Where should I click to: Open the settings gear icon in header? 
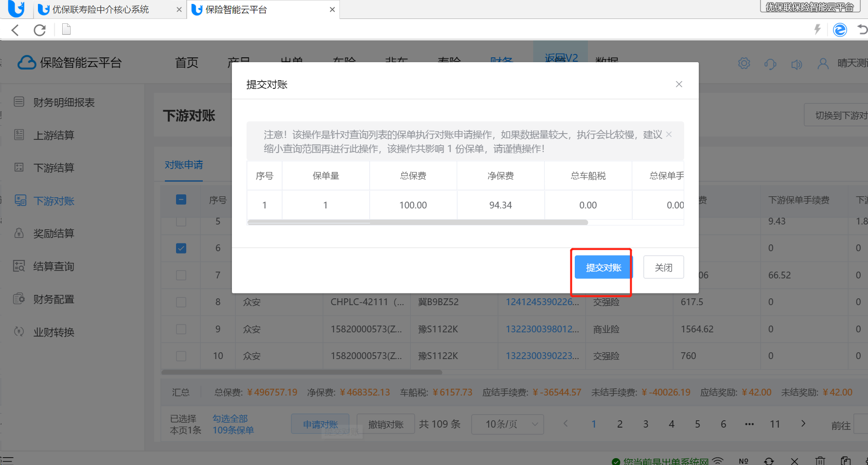coord(744,63)
